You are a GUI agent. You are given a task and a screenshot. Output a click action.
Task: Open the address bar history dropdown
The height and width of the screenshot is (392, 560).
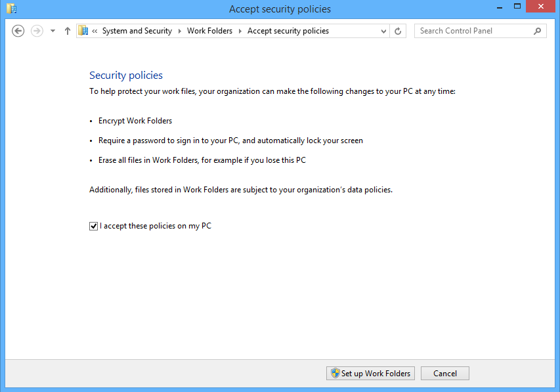point(383,31)
